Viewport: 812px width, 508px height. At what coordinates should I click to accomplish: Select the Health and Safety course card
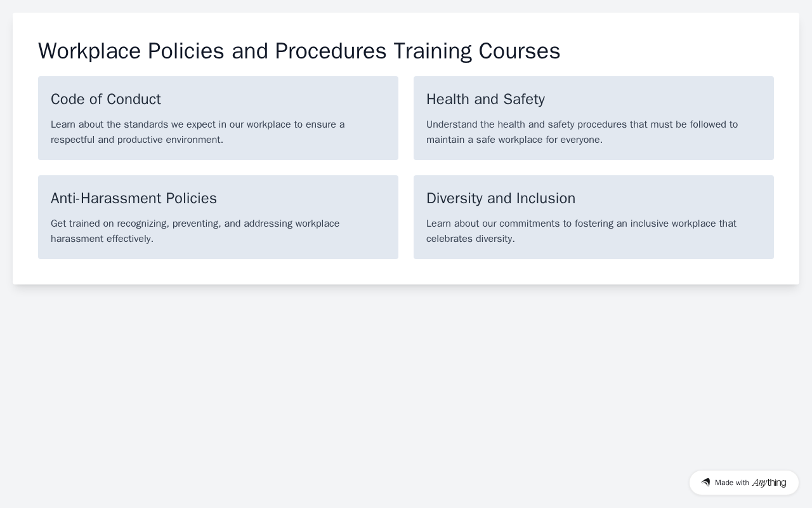pos(594,118)
